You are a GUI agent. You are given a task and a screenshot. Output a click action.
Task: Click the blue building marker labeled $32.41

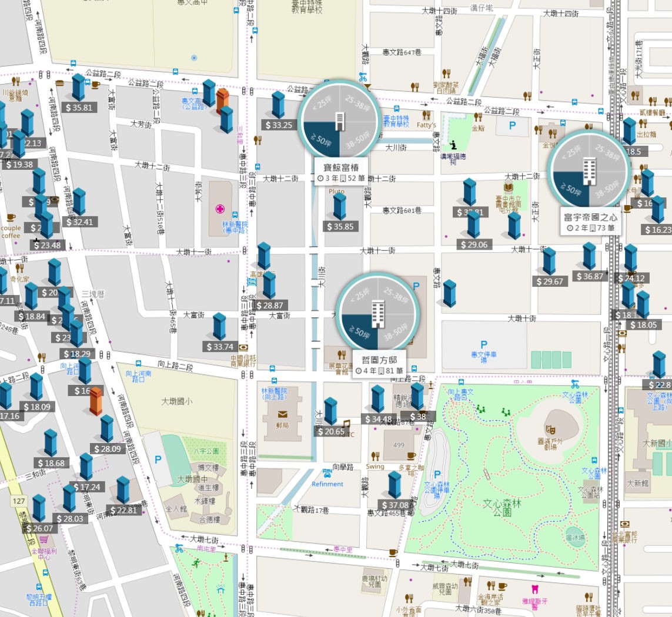pos(79,202)
